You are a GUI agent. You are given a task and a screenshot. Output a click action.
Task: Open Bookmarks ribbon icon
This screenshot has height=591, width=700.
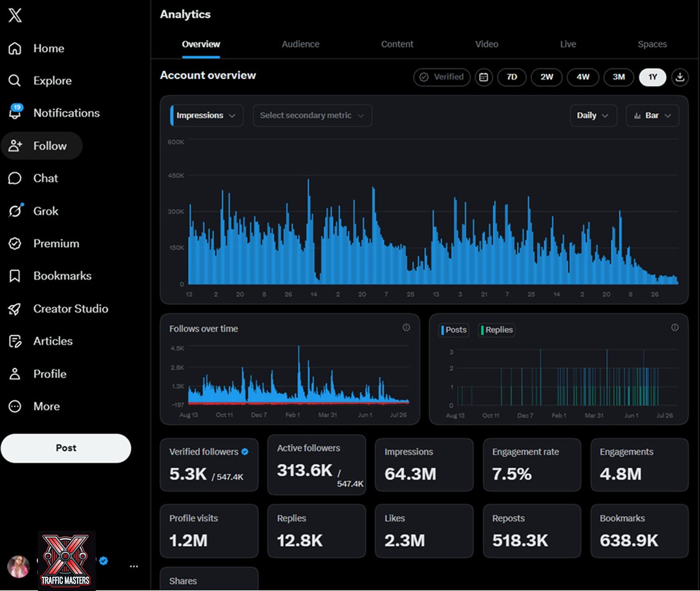pyautogui.click(x=15, y=276)
